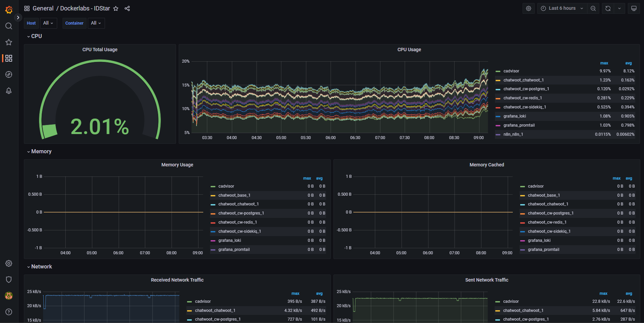Image resolution: width=644 pixels, height=323 pixels.
Task: Go to the General folder breadcrumb
Action: click(43, 8)
